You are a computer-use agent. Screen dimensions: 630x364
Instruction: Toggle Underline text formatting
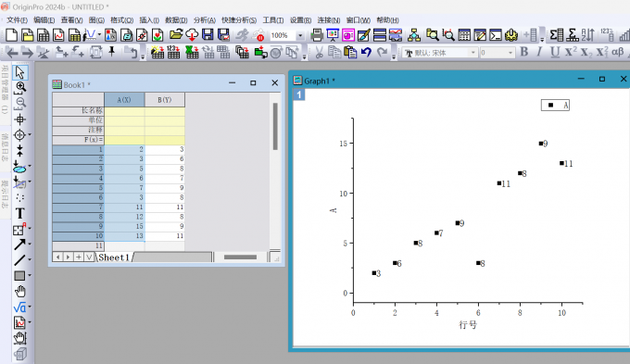(x=555, y=52)
